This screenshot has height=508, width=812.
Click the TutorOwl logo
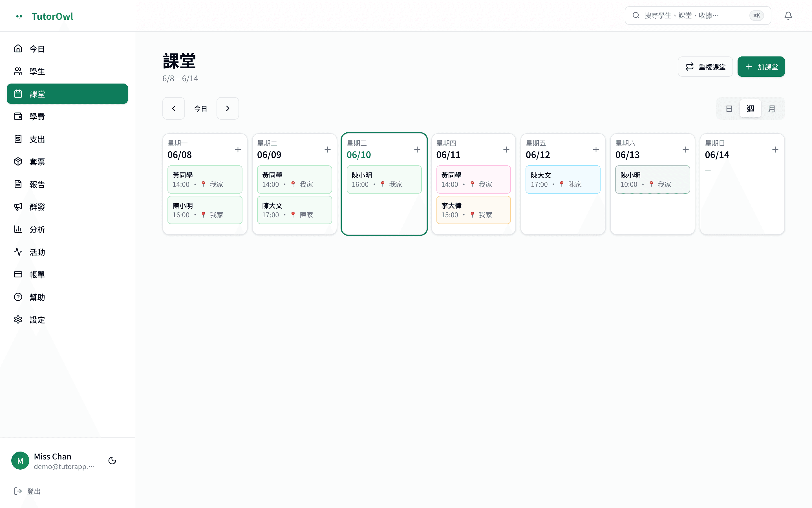pyautogui.click(x=45, y=16)
